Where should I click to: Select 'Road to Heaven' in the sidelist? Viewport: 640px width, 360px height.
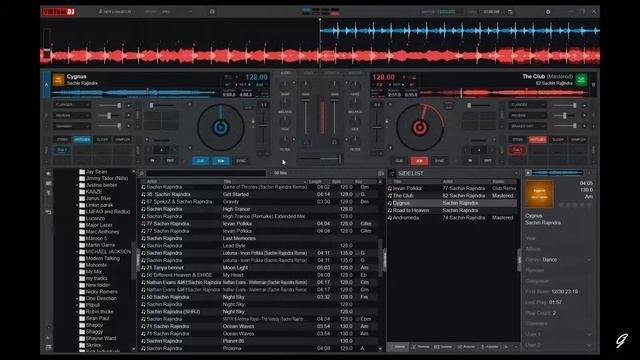pyautogui.click(x=452, y=210)
